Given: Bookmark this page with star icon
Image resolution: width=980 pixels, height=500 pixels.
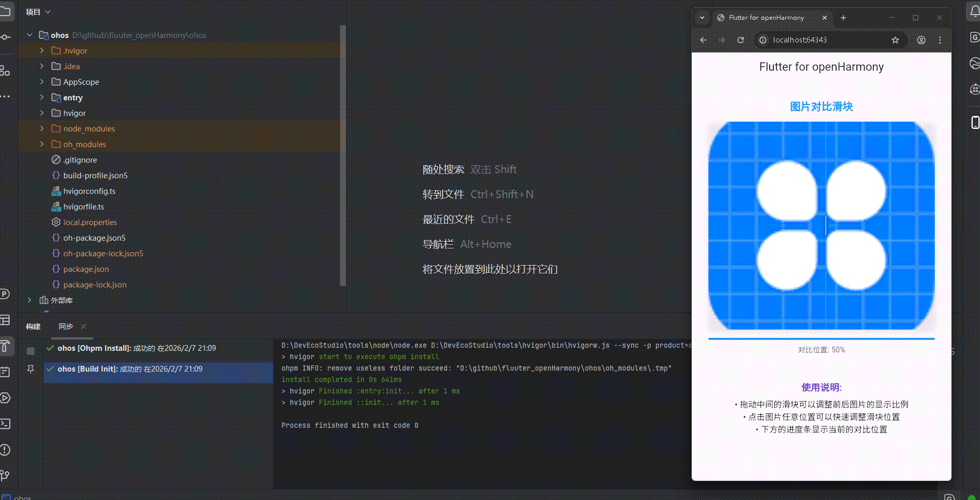Looking at the screenshot, I should [895, 40].
